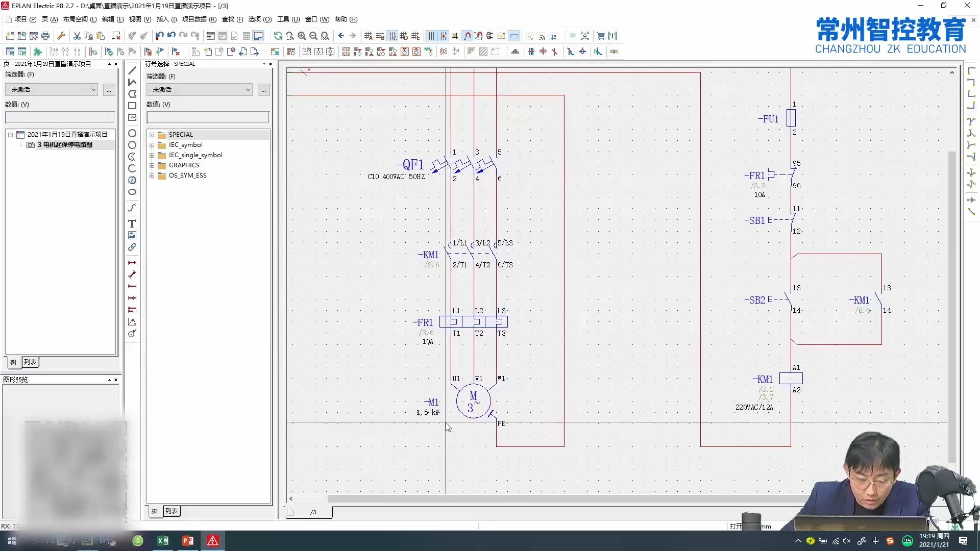This screenshot has width=980, height=551.
Task: Click the value input field in symbol selection
Action: (x=208, y=117)
